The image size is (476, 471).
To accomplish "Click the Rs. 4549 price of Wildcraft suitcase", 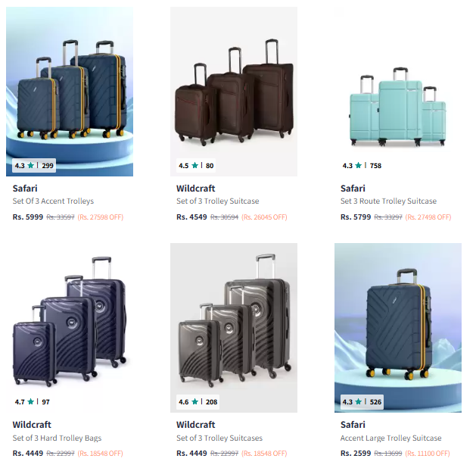I will (191, 217).
